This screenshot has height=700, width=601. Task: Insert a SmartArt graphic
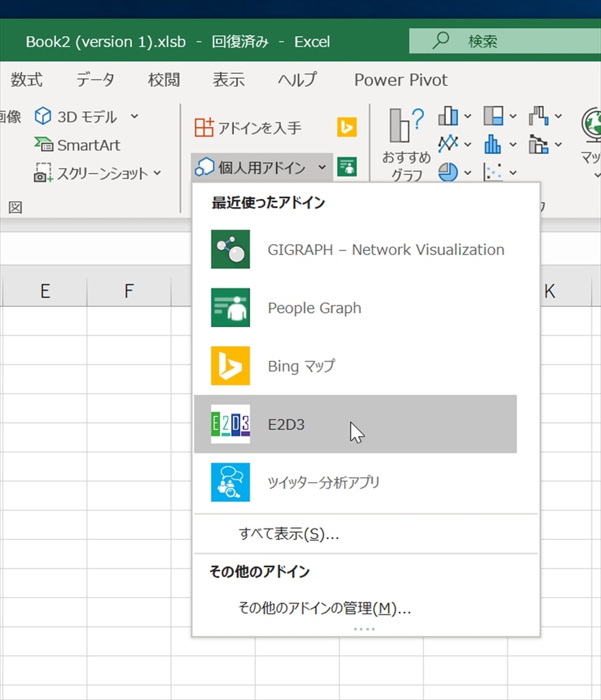pos(77,145)
